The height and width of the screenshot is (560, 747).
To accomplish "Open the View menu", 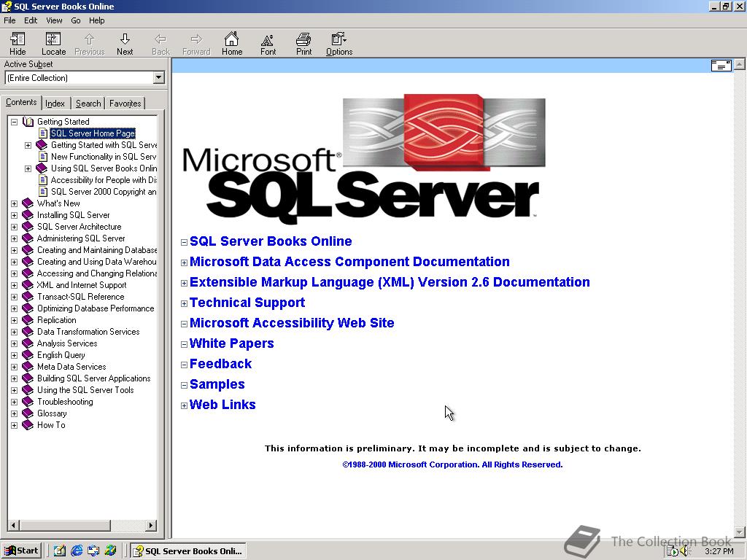I will click(54, 20).
